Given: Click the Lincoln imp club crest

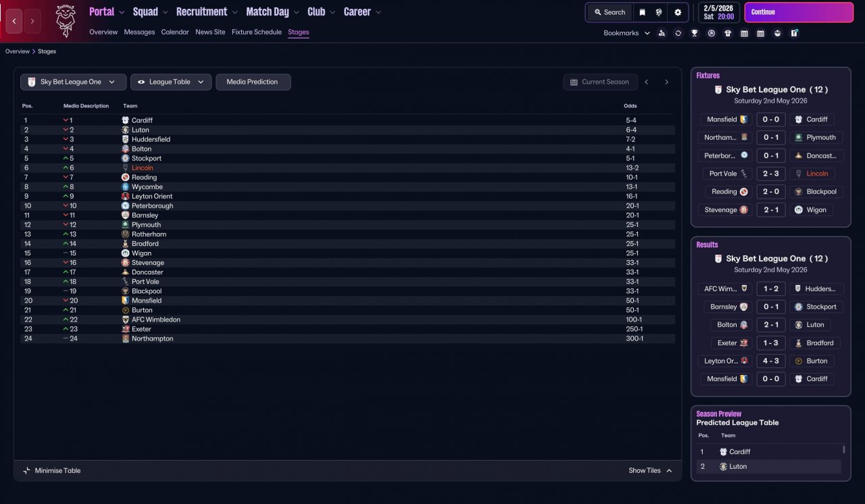Looking at the screenshot, I should (65, 21).
